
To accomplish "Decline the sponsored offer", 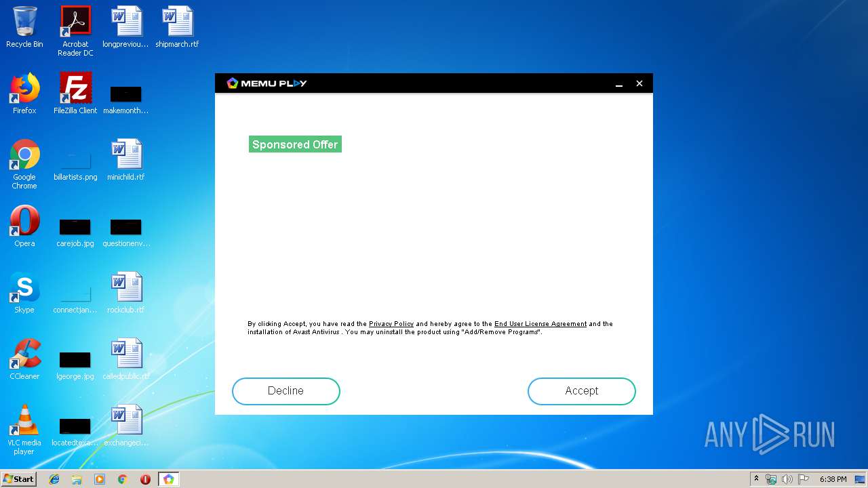I will click(285, 391).
